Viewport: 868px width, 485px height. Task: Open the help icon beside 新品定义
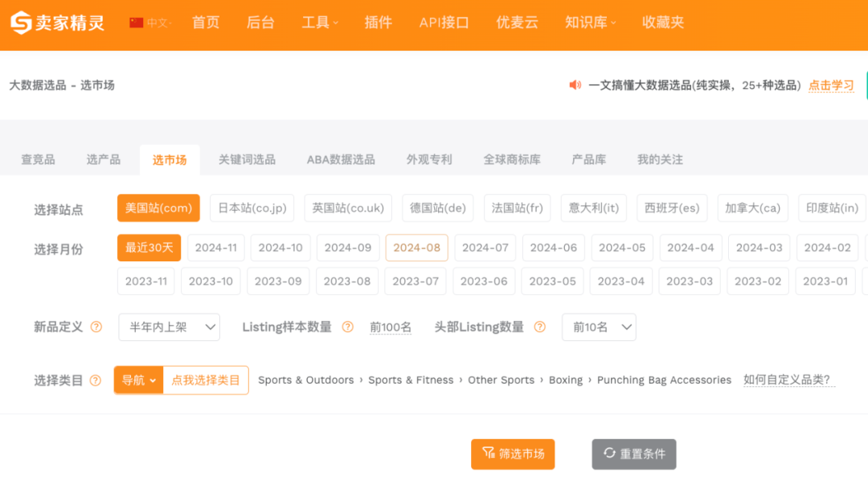pos(96,327)
